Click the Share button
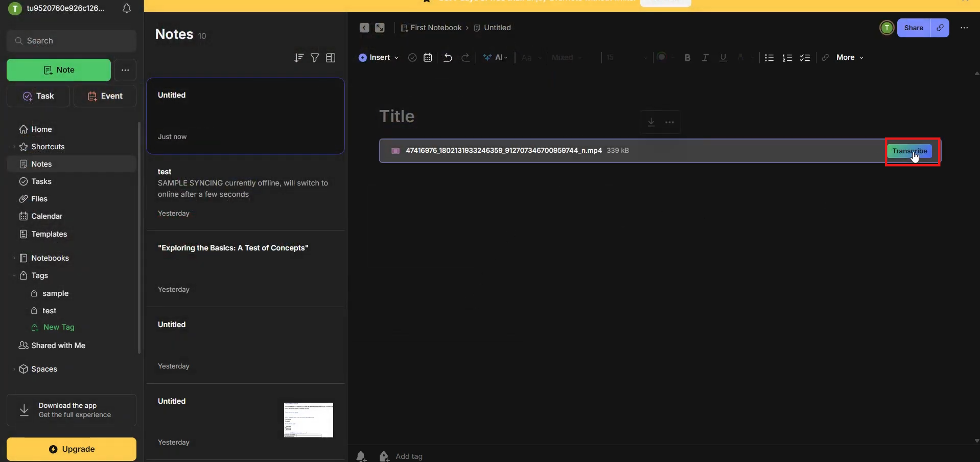 pyautogui.click(x=914, y=28)
